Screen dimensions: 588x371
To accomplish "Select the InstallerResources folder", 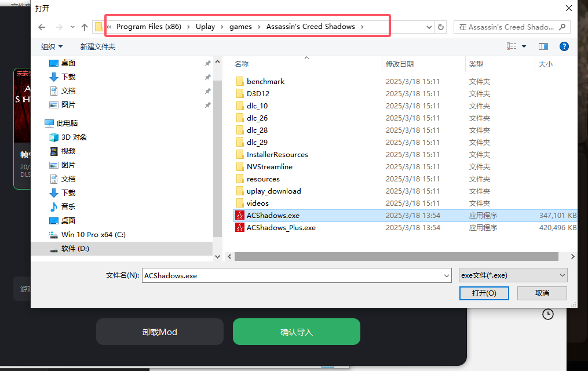I will tap(277, 155).
